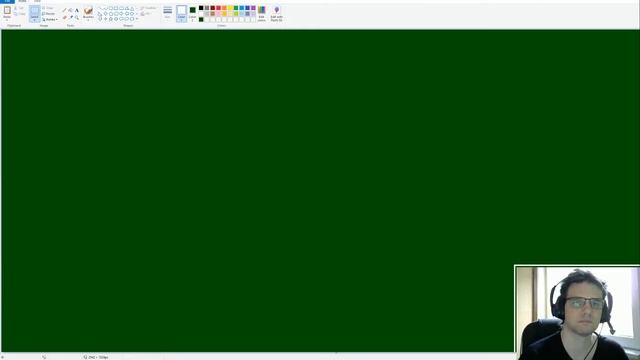This screenshot has height=360, width=640.
Task: Pick the dark green custom color swatch
Action: [201, 19]
